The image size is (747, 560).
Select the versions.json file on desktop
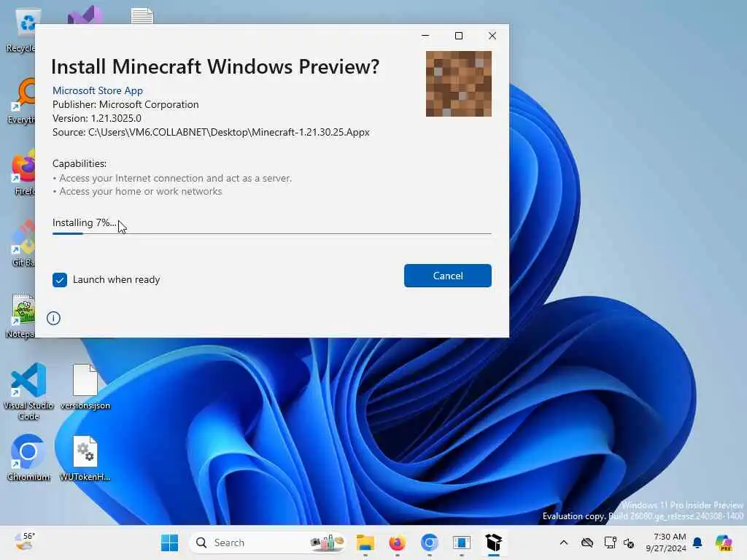[85, 386]
